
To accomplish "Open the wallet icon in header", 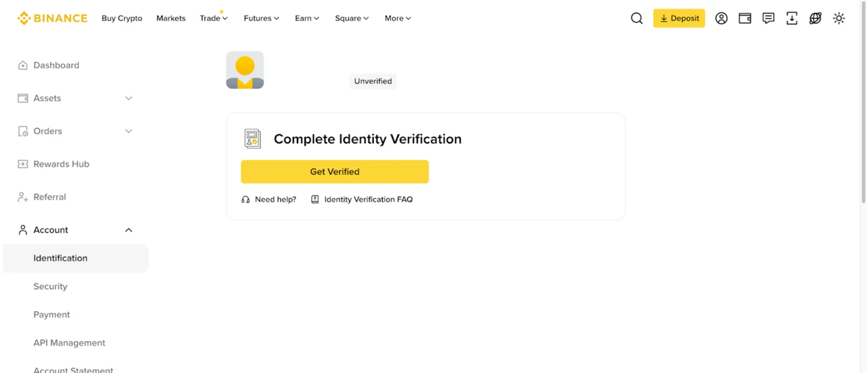I will point(745,19).
